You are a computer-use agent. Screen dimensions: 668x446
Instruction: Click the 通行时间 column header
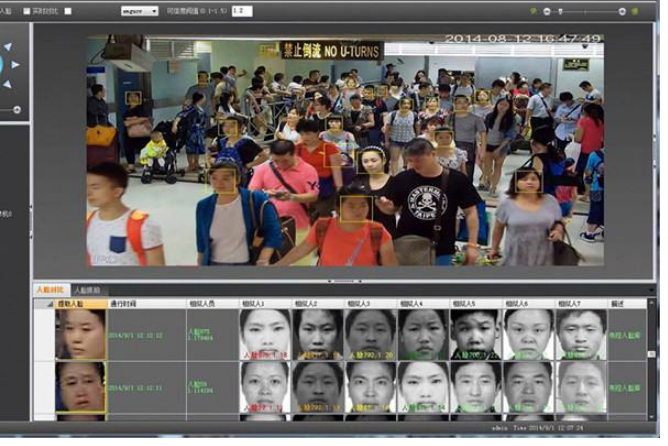147,304
